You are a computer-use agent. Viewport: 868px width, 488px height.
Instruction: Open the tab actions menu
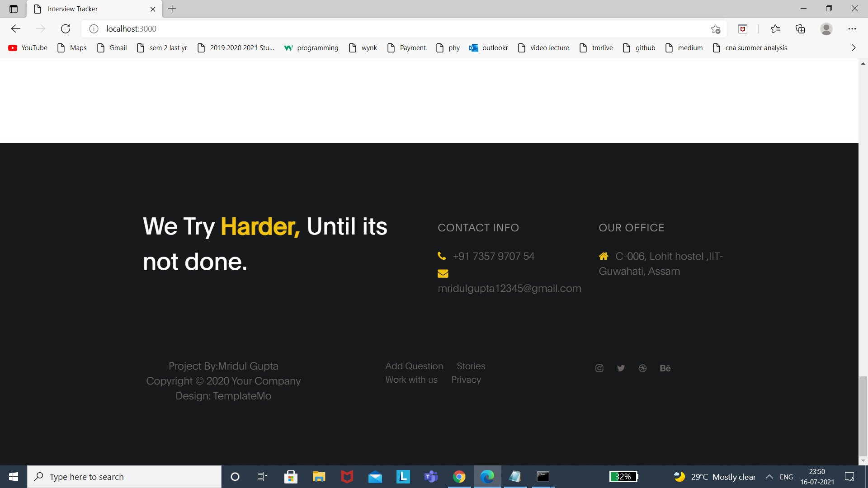13,9
